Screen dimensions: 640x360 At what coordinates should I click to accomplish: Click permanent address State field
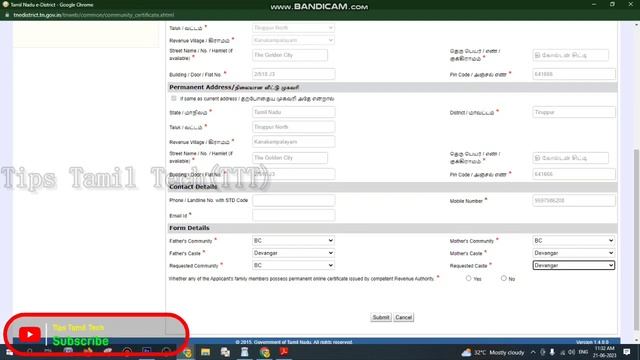[x=293, y=112]
